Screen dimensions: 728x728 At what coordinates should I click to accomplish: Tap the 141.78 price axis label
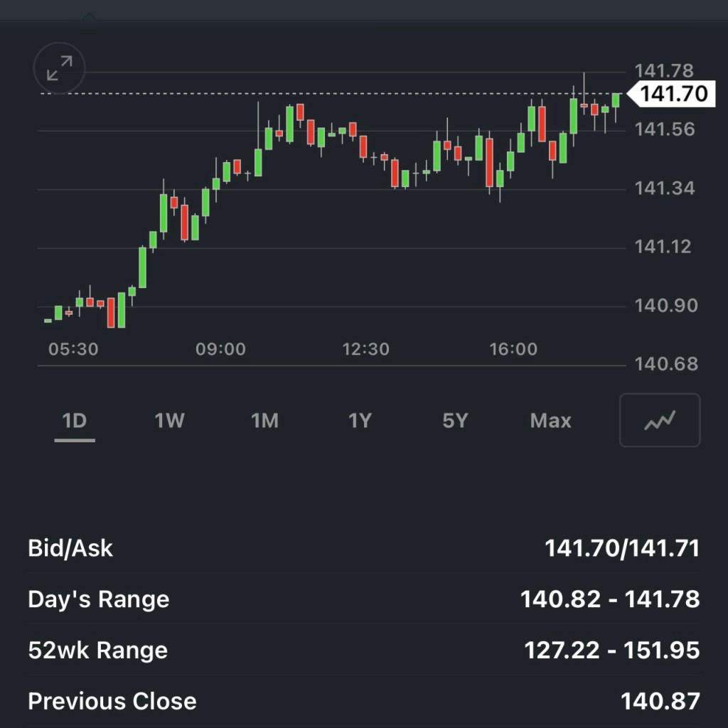(x=663, y=71)
